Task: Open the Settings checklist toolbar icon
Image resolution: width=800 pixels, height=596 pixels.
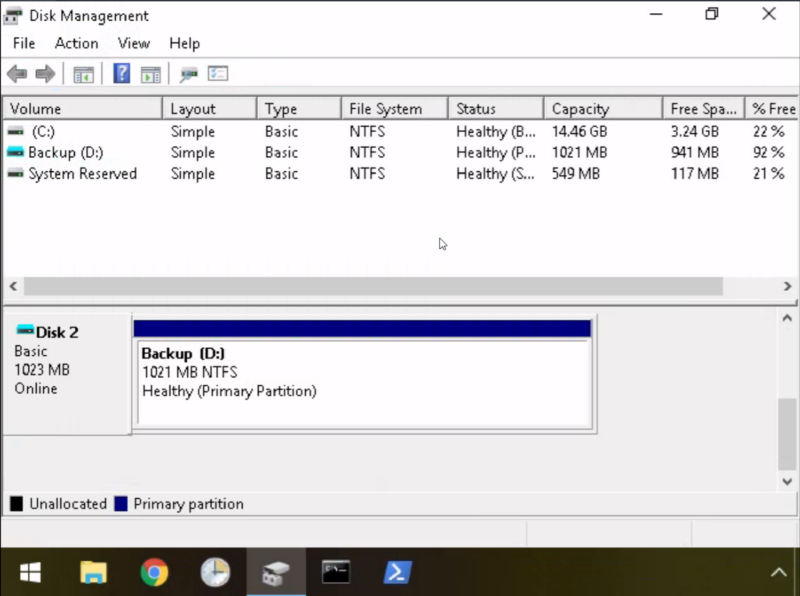Action: [218, 74]
